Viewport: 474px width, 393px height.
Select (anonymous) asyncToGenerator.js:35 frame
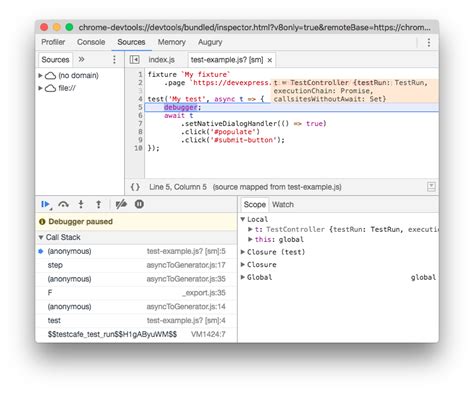point(136,279)
